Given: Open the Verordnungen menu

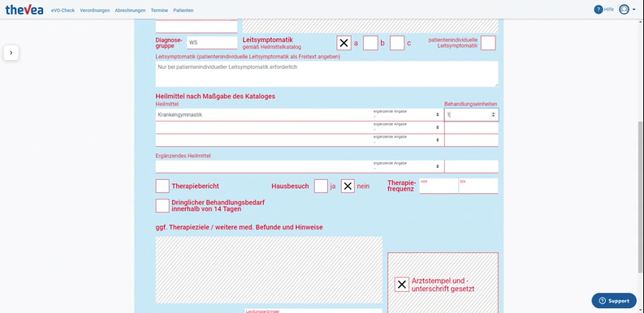Looking at the screenshot, I should point(95,11).
